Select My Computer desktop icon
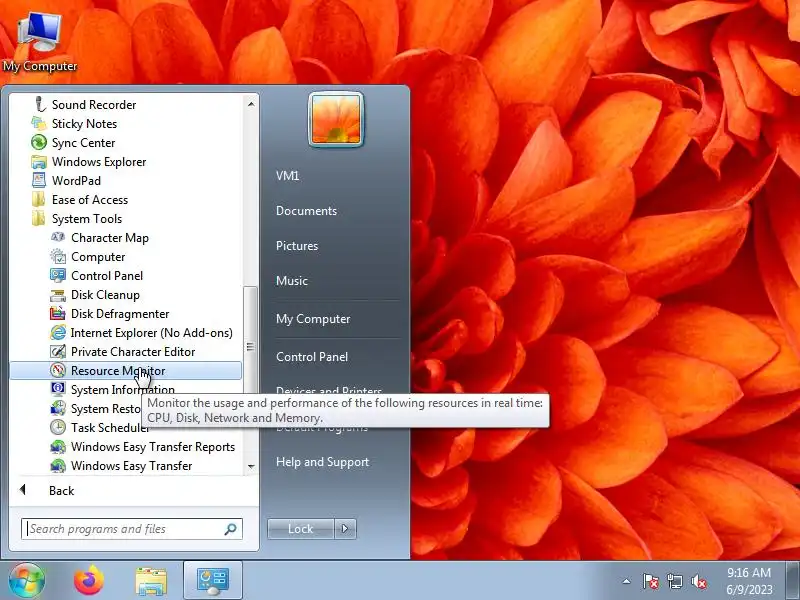 point(40,42)
